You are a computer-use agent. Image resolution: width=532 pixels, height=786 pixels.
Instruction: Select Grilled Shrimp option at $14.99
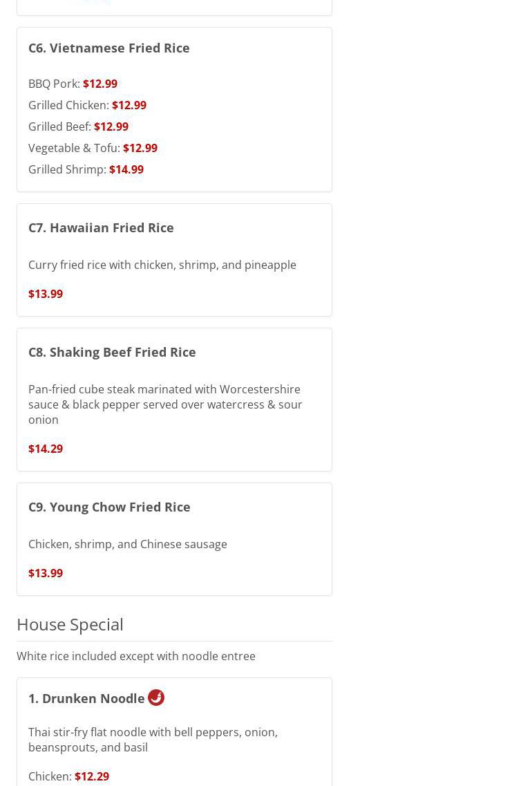click(x=86, y=169)
